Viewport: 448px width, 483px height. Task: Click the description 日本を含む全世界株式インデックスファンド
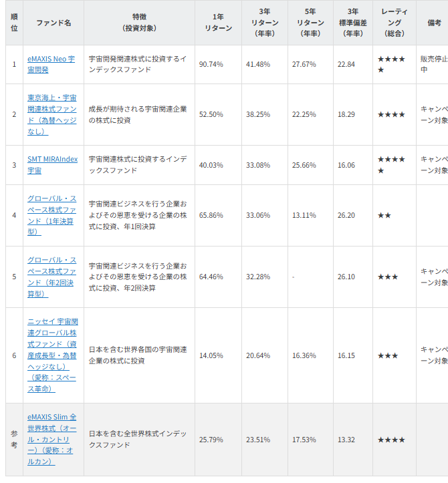pyautogui.click(x=138, y=440)
